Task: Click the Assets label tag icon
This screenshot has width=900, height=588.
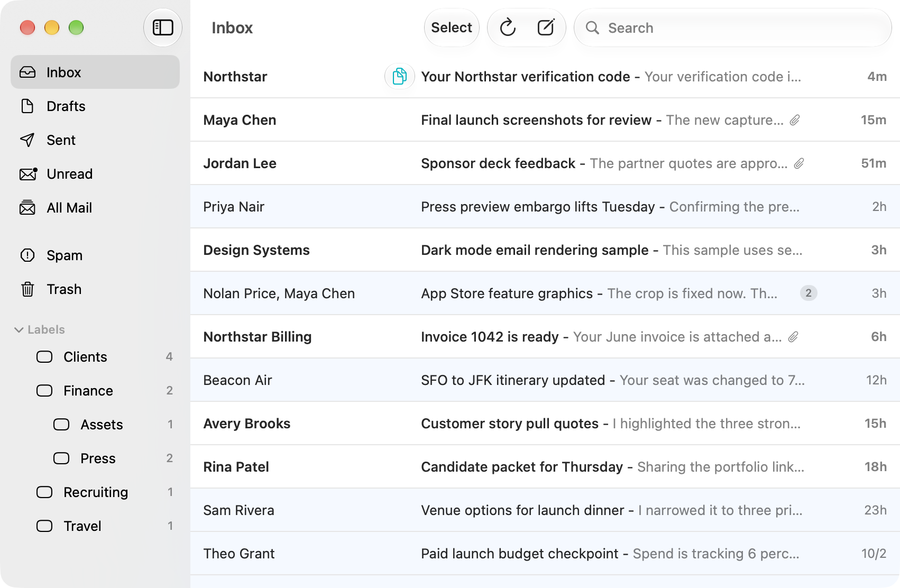Action: [x=61, y=425]
